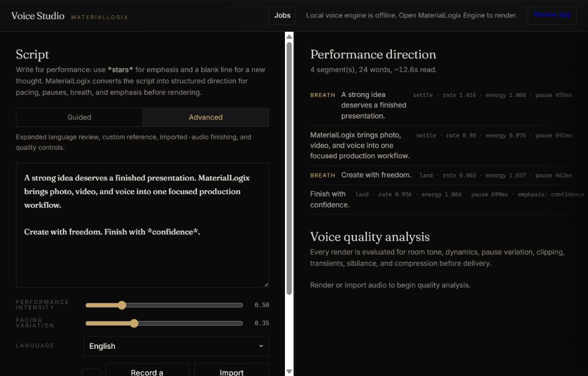Switch to the Guided tab
Image resolution: width=588 pixels, height=376 pixels.
point(79,117)
